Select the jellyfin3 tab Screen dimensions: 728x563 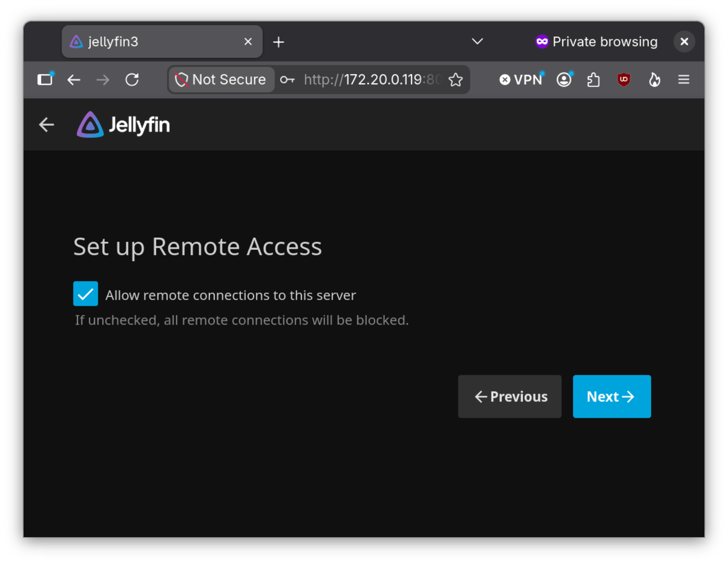coord(162,42)
